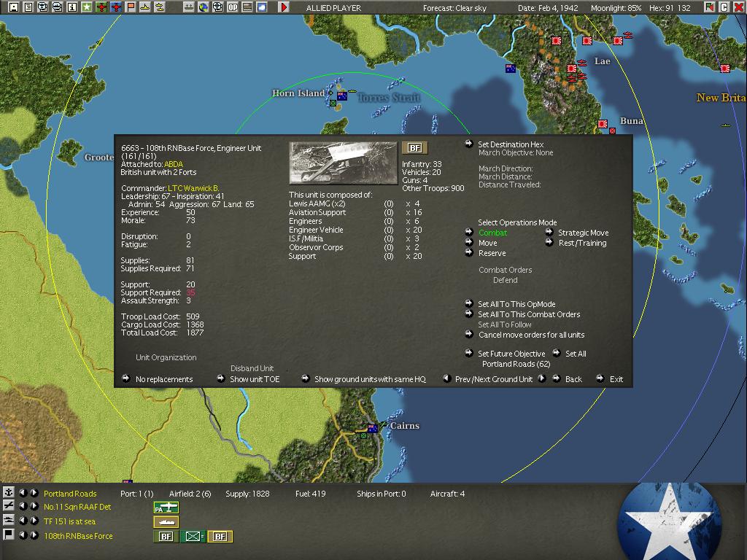Click the previous arrow beside 108th RN Base Force row

point(23,534)
